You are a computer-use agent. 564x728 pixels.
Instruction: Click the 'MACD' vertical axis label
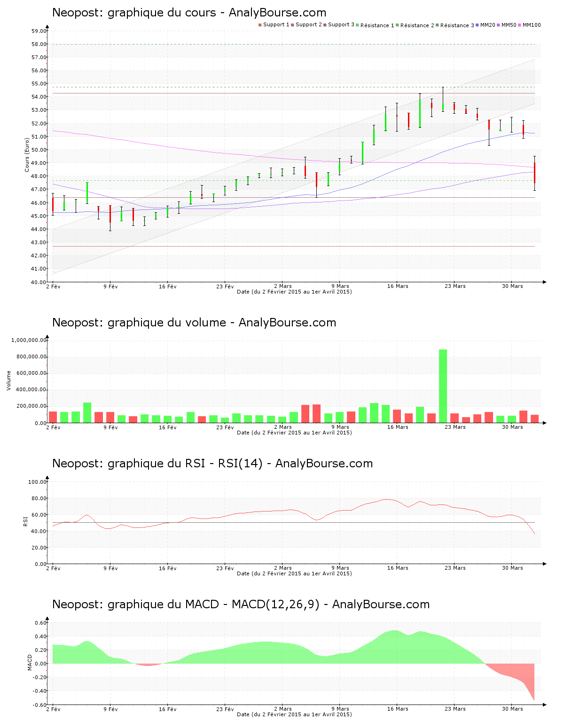point(30,662)
